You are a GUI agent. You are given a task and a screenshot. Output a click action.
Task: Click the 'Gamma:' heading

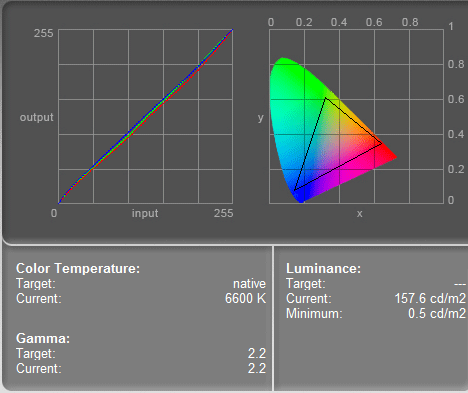point(43,338)
